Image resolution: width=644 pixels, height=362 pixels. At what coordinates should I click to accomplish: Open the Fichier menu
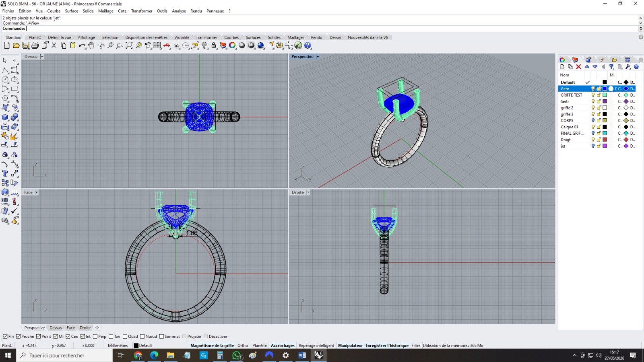coord(8,11)
